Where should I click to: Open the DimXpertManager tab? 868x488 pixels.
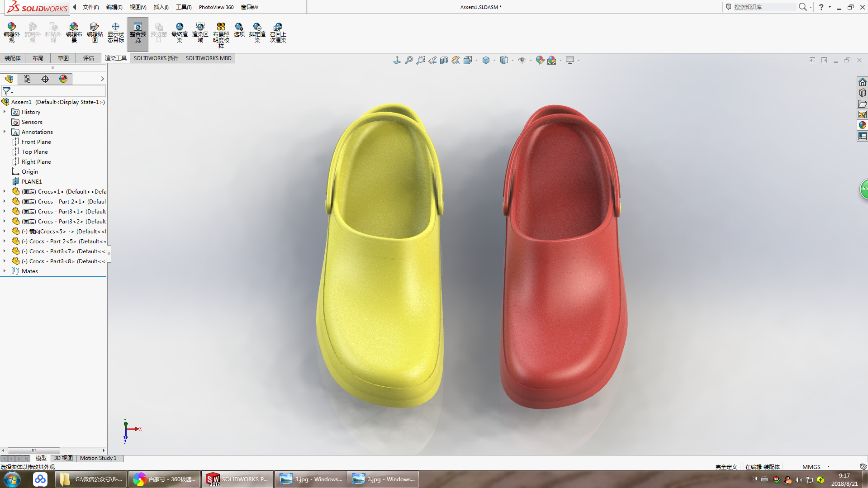pos(45,79)
